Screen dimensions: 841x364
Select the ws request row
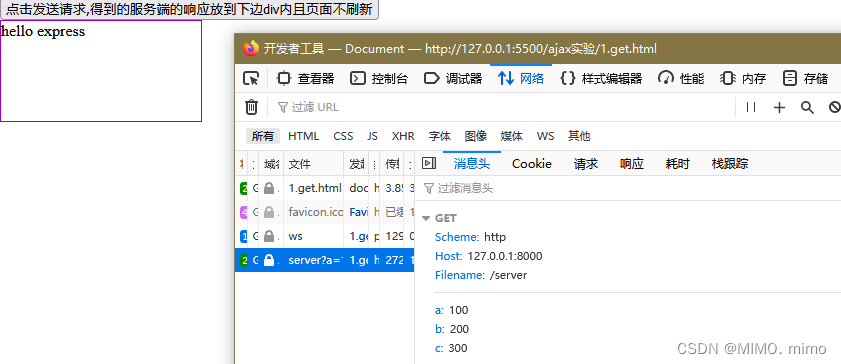coord(324,236)
